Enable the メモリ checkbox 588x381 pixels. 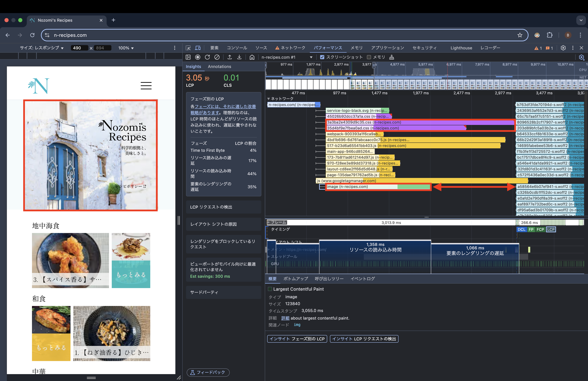369,57
